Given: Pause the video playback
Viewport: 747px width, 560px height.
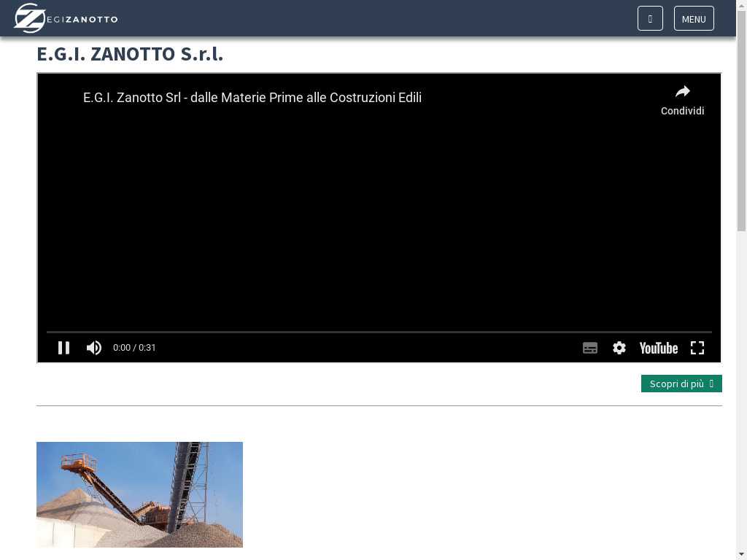Looking at the screenshot, I should click(64, 348).
